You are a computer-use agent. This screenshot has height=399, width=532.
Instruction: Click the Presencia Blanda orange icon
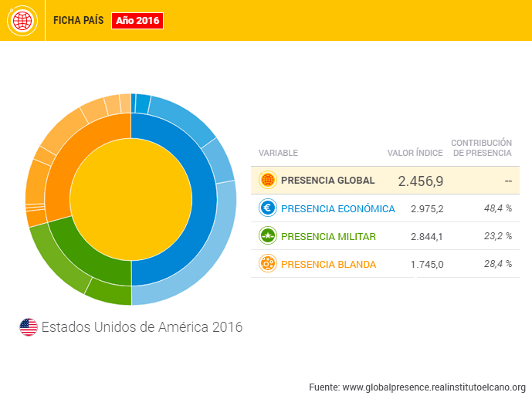click(x=267, y=264)
